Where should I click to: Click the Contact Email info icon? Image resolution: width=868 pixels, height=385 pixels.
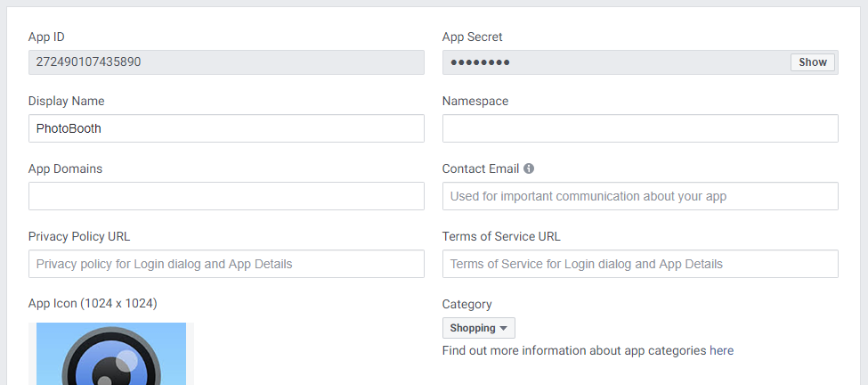529,168
